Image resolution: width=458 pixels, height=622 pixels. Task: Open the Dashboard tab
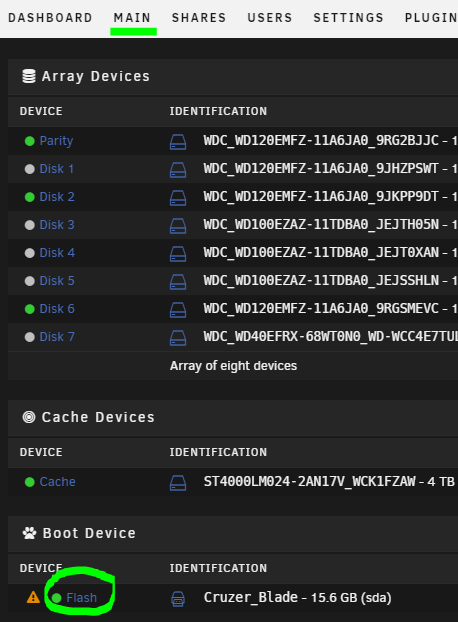[x=50, y=18]
